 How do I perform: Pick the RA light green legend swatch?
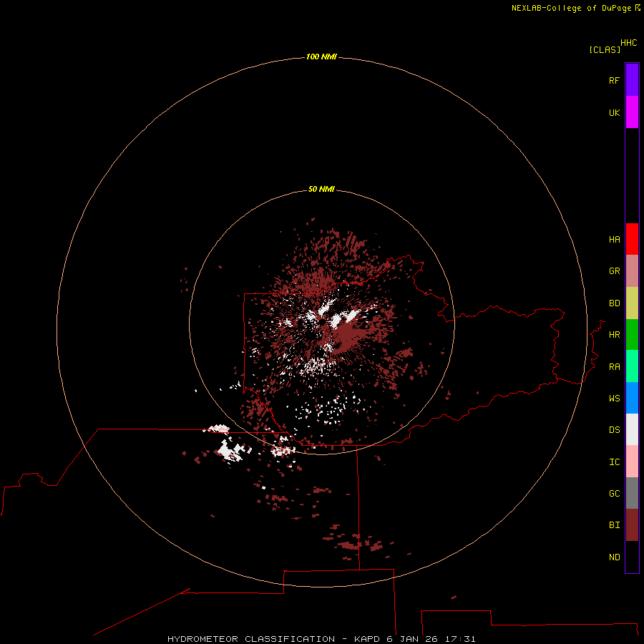(x=632, y=366)
